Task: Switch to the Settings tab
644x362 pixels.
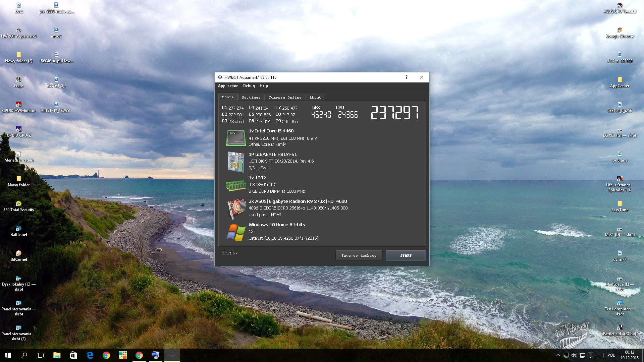Action: [251, 98]
